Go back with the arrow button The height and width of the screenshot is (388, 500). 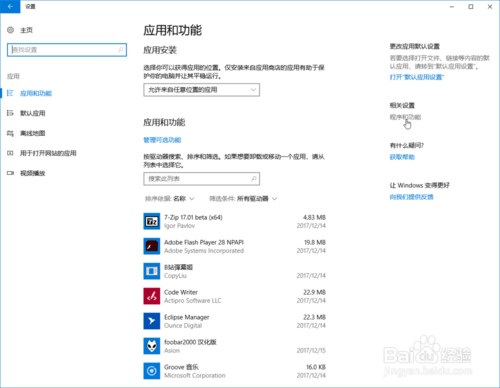(x=10, y=6)
